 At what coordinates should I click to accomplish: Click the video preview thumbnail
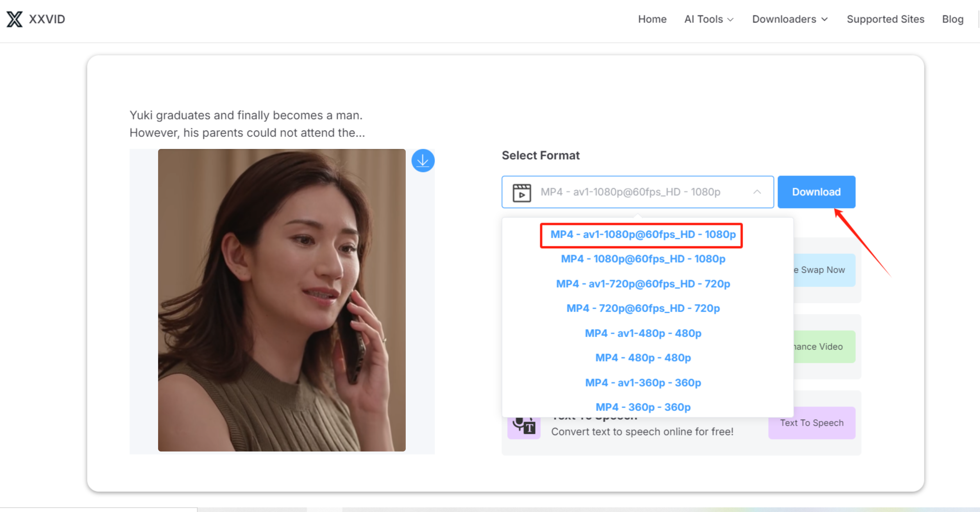click(x=282, y=301)
